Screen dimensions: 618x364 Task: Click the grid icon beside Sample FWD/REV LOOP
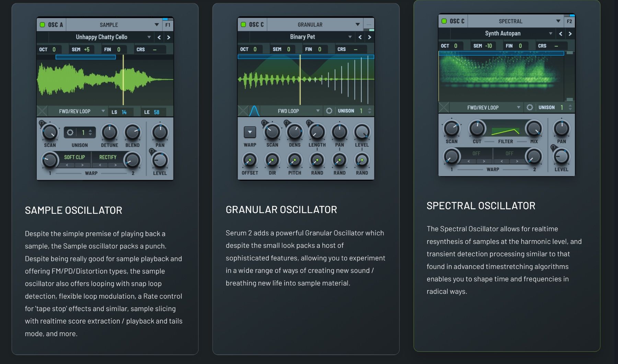(42, 111)
